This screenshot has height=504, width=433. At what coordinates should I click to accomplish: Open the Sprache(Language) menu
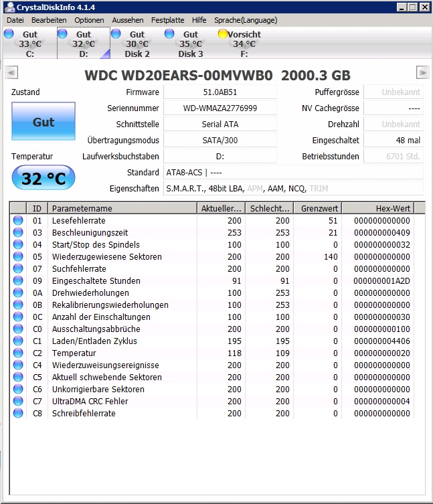[246, 20]
